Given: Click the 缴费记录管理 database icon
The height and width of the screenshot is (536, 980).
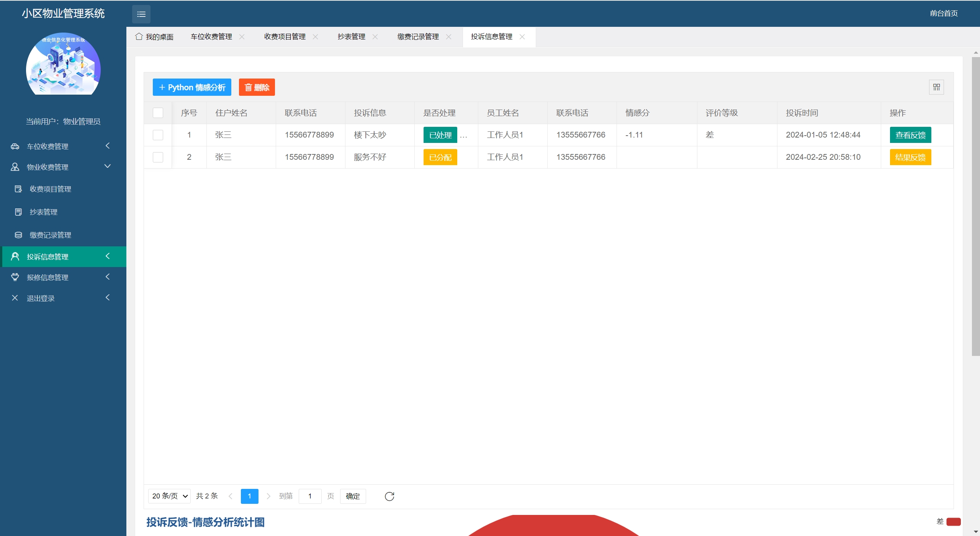Looking at the screenshot, I should 18,235.
